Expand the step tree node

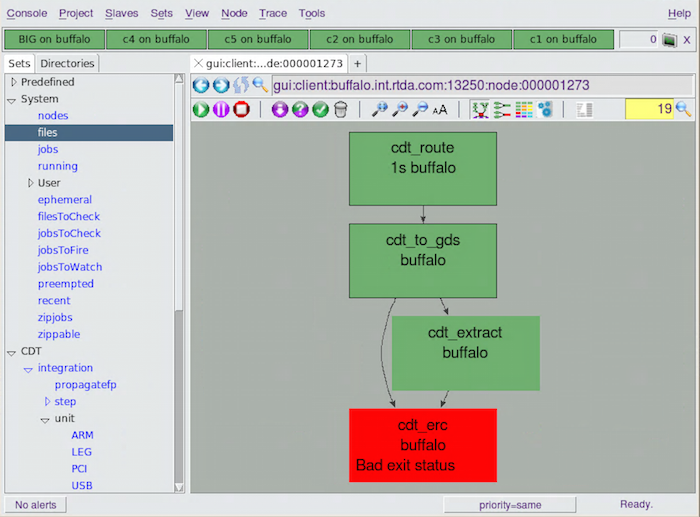[x=46, y=402]
